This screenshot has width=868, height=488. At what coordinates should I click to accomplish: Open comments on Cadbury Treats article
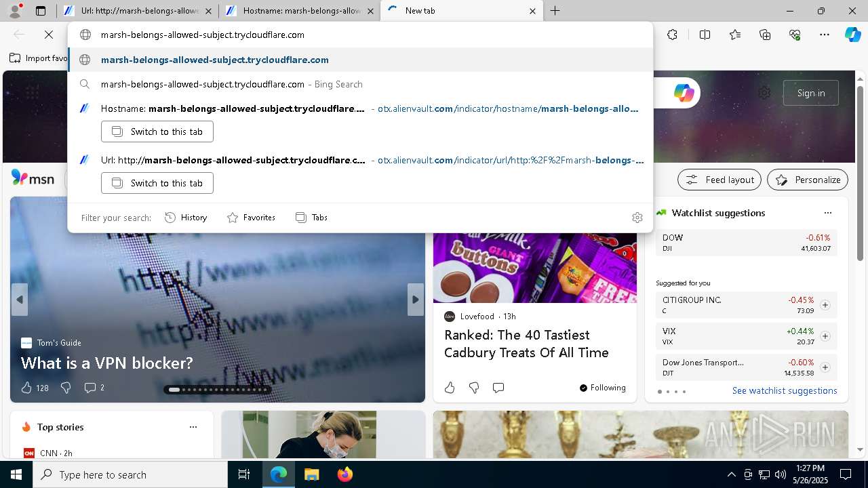pyautogui.click(x=498, y=388)
